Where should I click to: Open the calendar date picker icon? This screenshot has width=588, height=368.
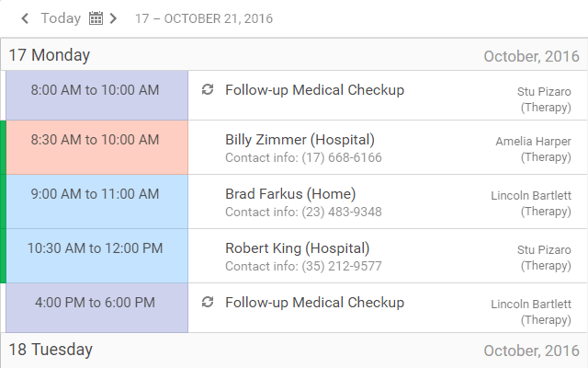point(96,18)
